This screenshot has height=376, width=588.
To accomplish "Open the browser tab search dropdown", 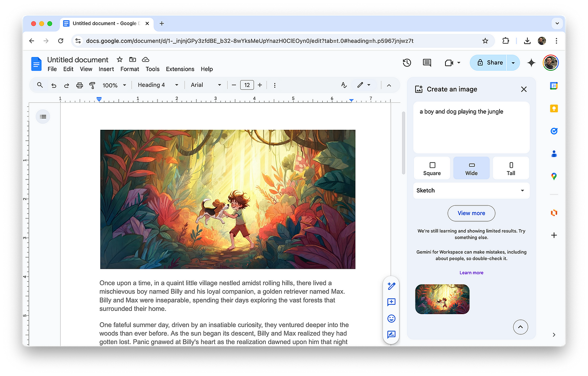I will tap(557, 23).
